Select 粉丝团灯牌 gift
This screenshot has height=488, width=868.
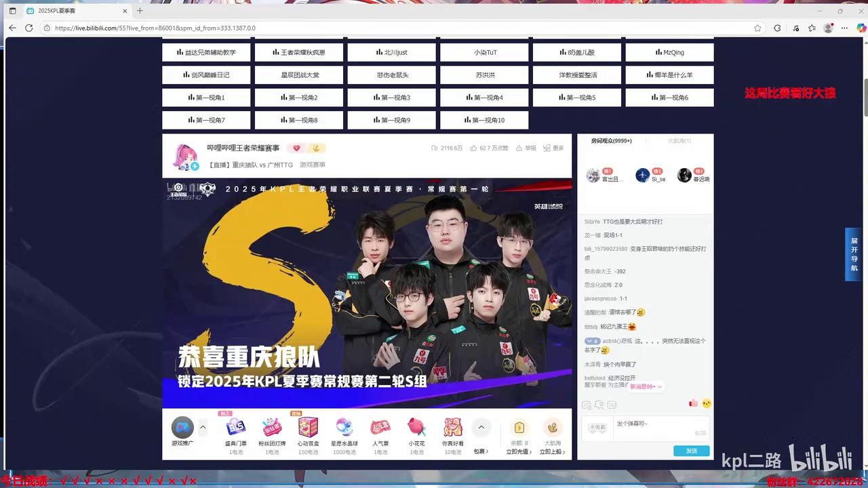(272, 434)
